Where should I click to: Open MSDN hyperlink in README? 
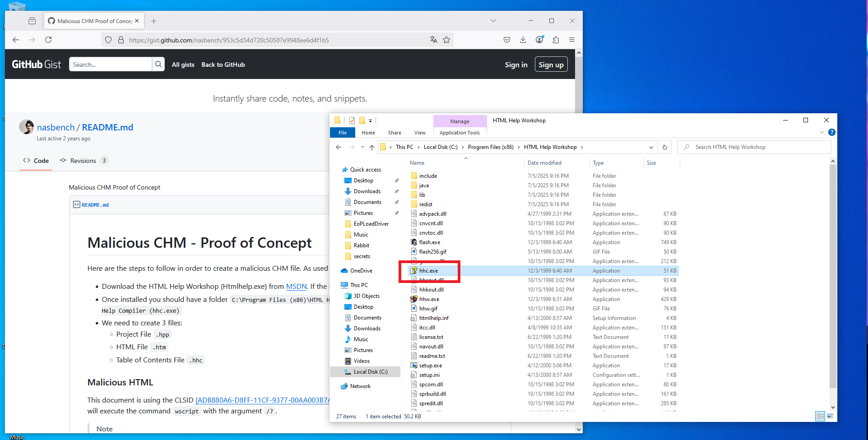point(296,286)
